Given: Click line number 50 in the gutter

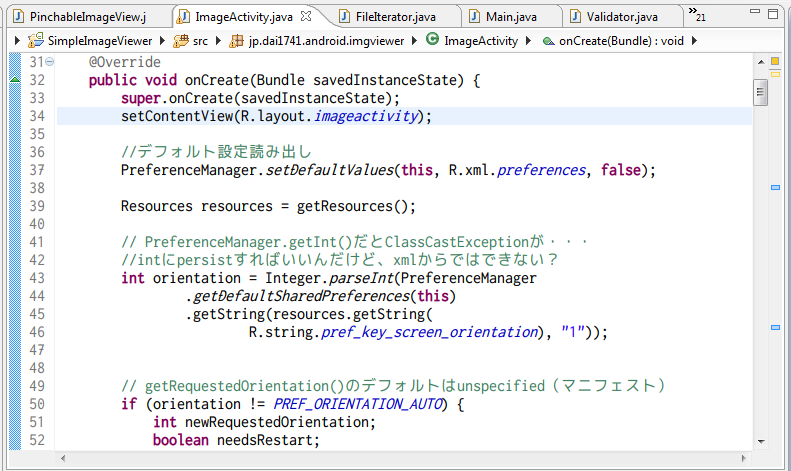Looking at the screenshot, I should [37, 404].
